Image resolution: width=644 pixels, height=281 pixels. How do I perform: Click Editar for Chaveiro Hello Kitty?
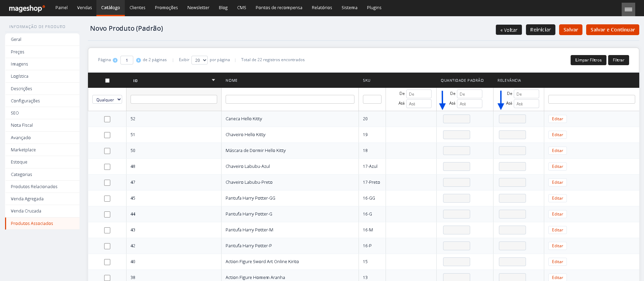pyautogui.click(x=557, y=135)
